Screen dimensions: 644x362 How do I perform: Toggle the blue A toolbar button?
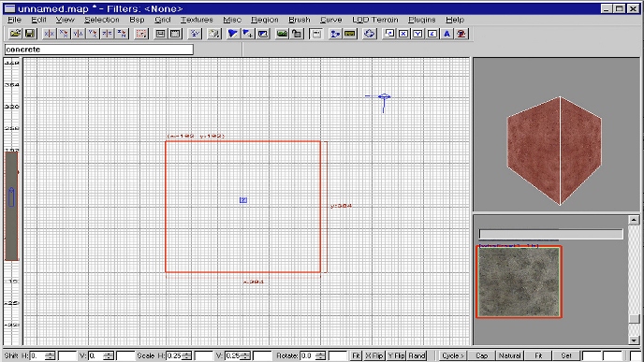click(446, 34)
